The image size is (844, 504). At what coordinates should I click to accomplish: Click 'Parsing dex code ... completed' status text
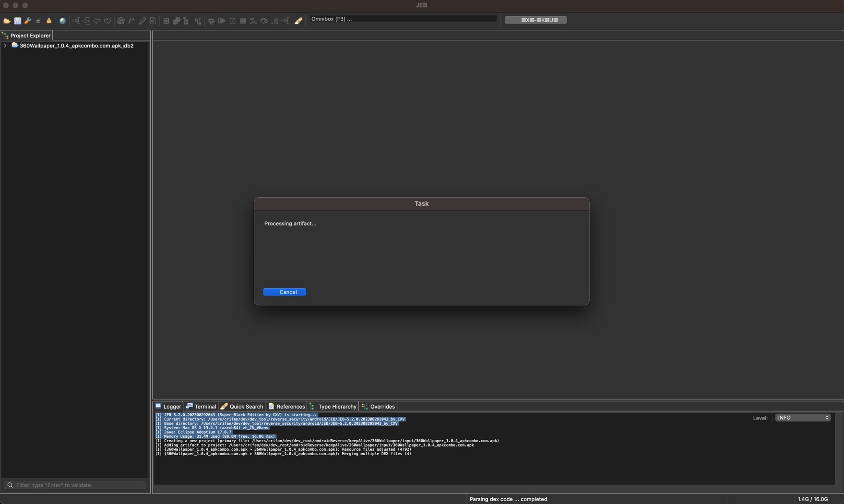pyautogui.click(x=508, y=499)
